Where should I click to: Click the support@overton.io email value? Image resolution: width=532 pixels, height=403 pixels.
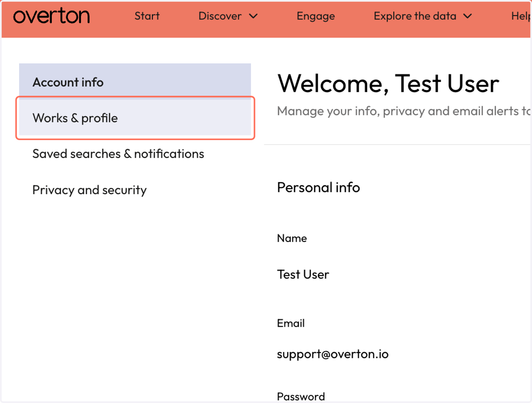click(333, 354)
